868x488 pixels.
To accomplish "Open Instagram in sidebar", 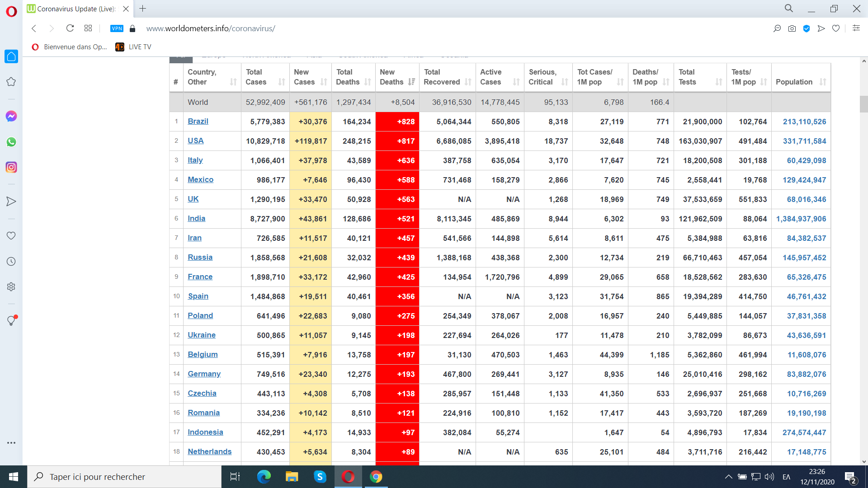I will (11, 167).
